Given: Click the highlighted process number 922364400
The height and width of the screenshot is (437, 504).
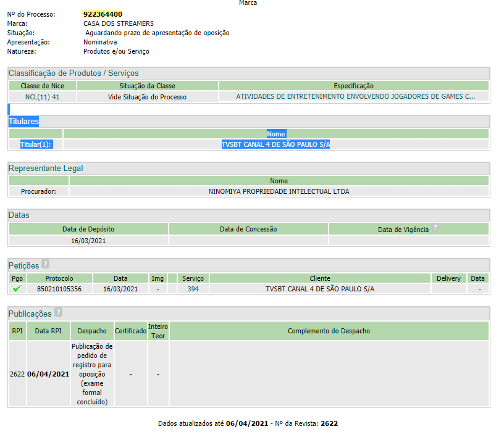Looking at the screenshot, I should 103,14.
